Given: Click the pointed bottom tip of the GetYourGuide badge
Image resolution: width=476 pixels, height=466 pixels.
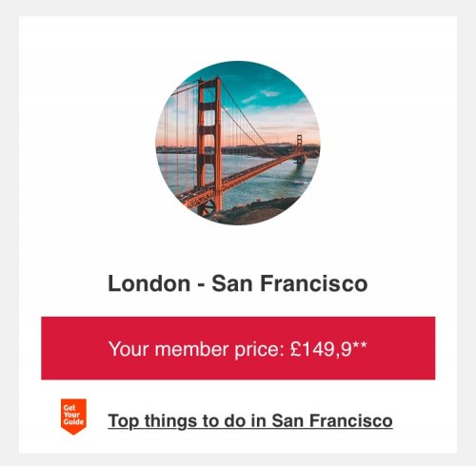Looking at the screenshot, I should (x=73, y=433).
